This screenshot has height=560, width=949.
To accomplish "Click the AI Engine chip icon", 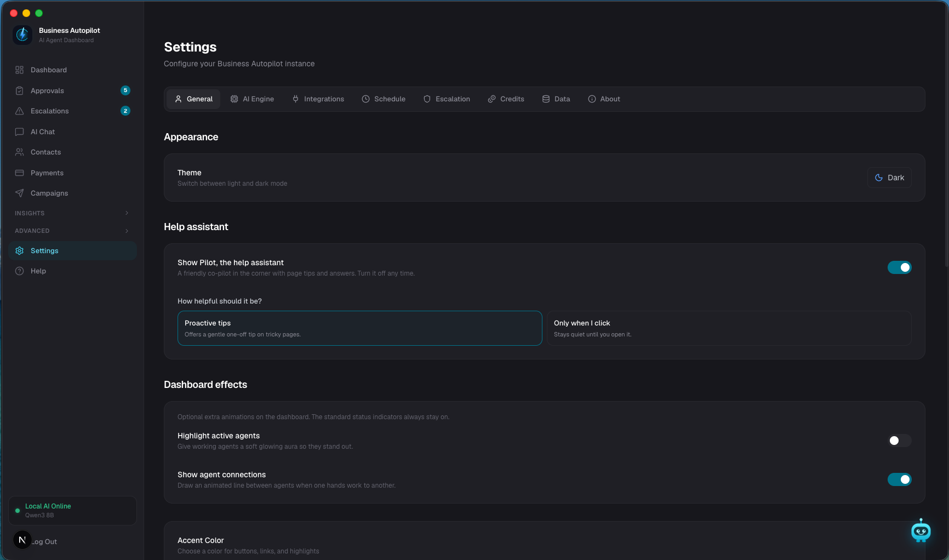I will pyautogui.click(x=234, y=99).
